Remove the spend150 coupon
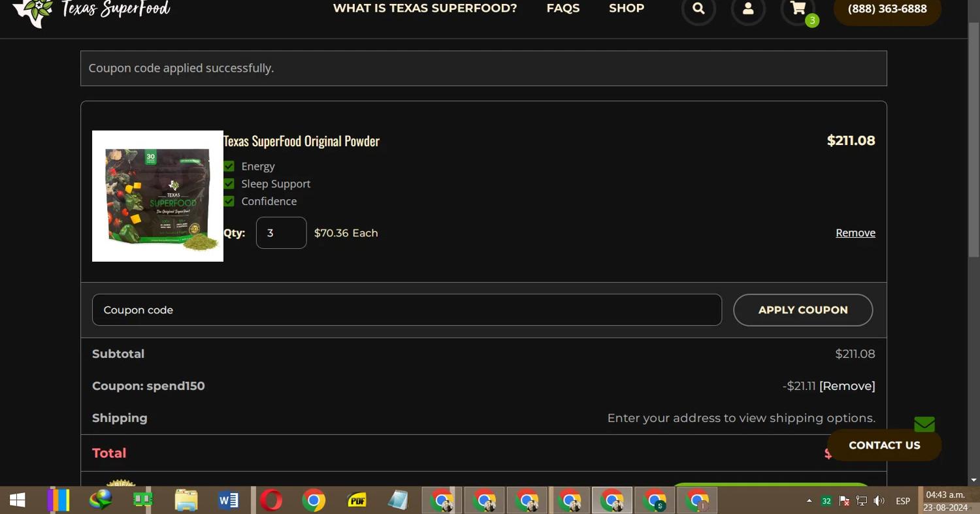 pyautogui.click(x=847, y=386)
